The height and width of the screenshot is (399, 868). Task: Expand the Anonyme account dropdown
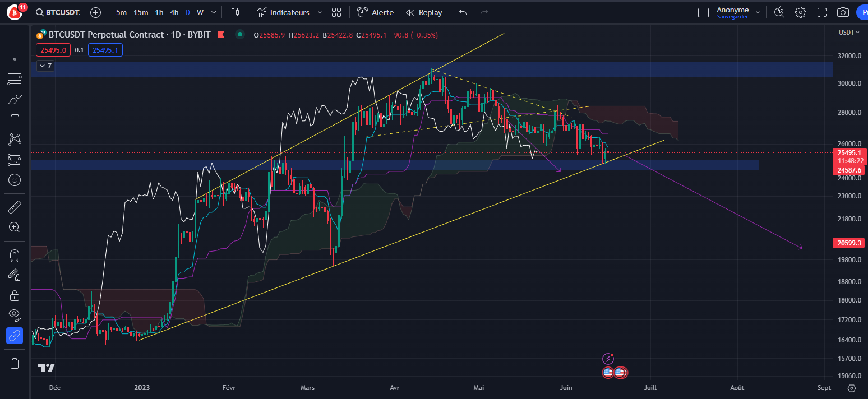pyautogui.click(x=759, y=12)
